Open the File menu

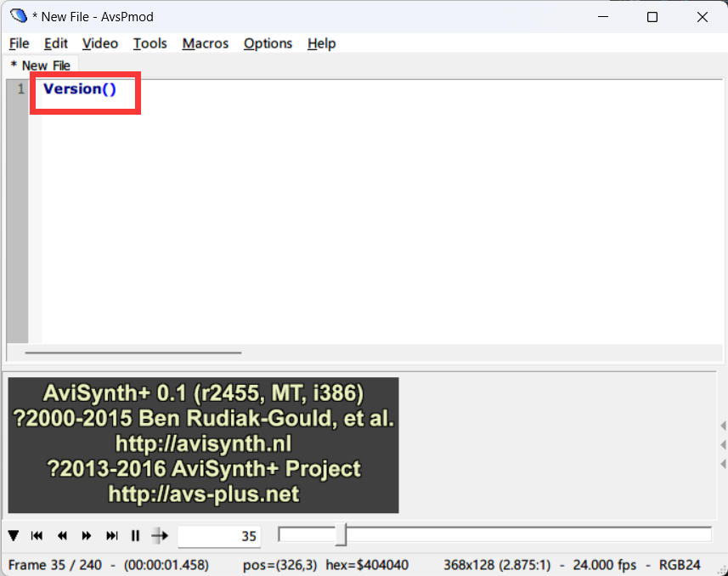point(19,43)
